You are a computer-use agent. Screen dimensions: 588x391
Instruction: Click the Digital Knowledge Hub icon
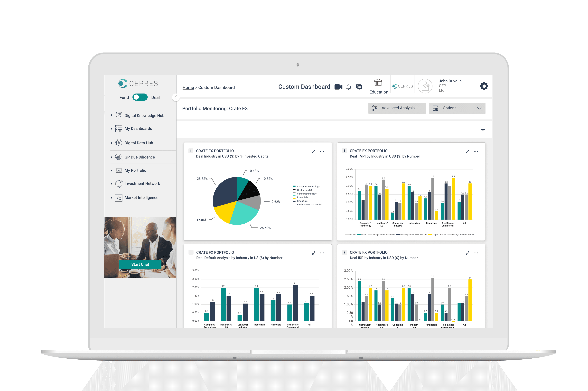(119, 115)
